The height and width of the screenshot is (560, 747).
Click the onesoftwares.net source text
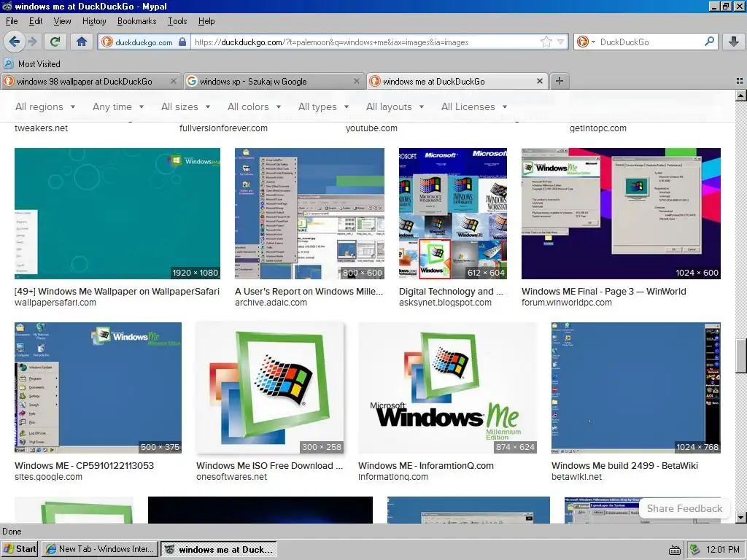231,477
